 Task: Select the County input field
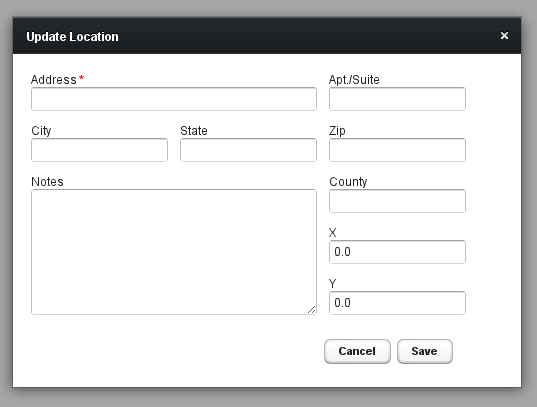397,201
